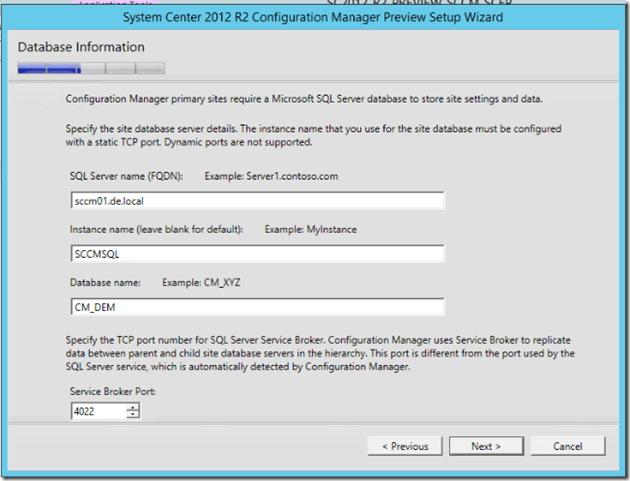Click the filled first wizard progress segment
The width and height of the screenshot is (630, 481).
tap(33, 68)
